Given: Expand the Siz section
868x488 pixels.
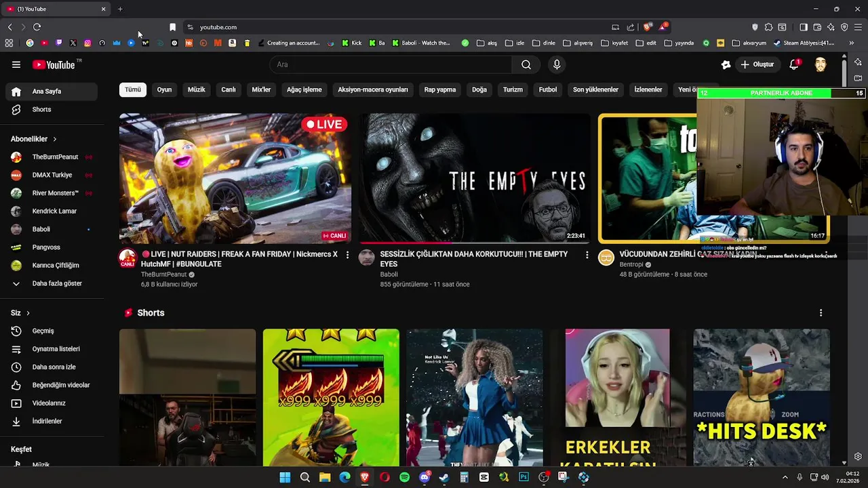Looking at the screenshot, I should (x=21, y=313).
